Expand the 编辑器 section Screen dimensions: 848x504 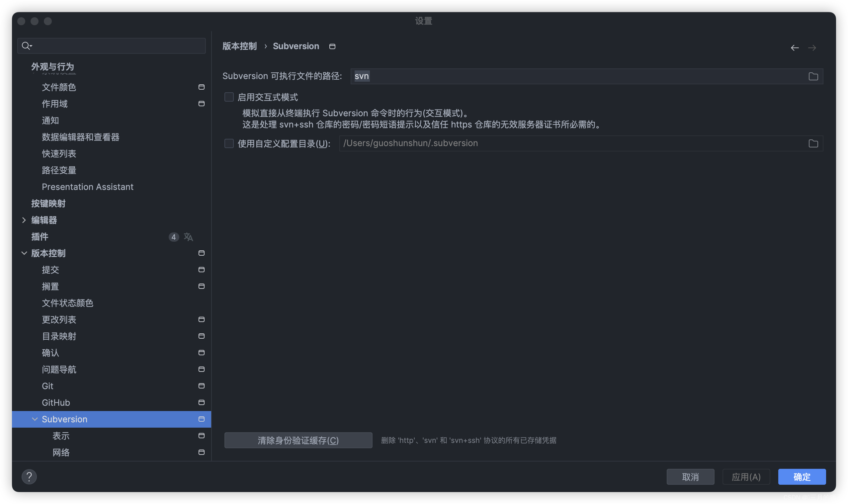click(24, 220)
